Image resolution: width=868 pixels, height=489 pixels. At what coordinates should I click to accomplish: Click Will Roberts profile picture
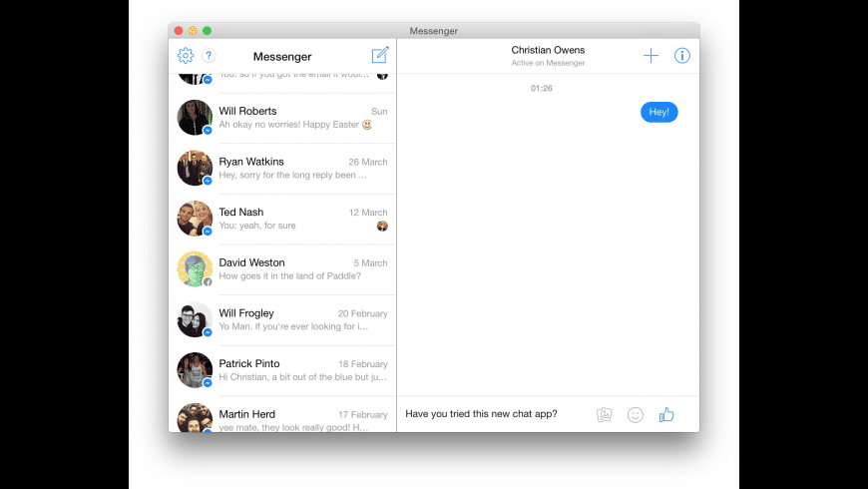(195, 118)
